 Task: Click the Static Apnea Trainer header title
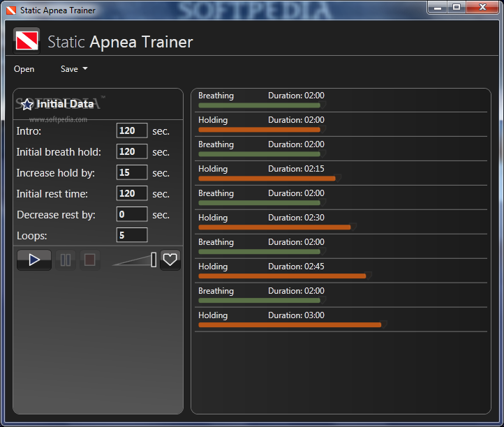pyautogui.click(x=120, y=42)
